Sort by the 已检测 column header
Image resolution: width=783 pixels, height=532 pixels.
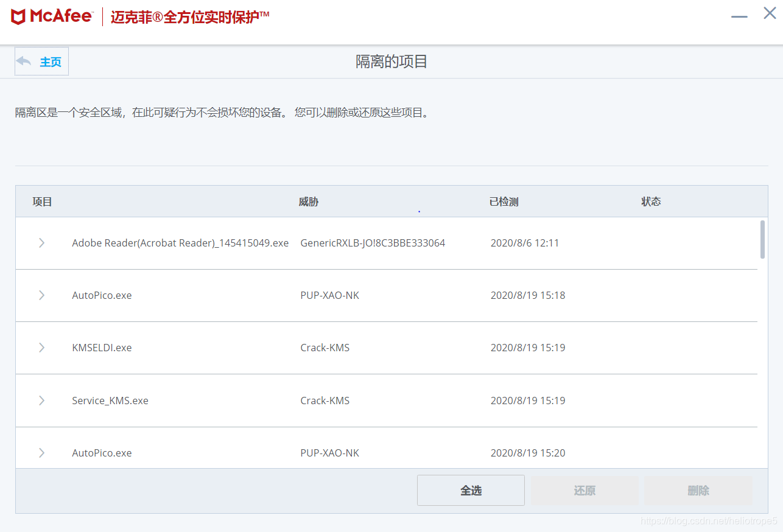(x=504, y=201)
